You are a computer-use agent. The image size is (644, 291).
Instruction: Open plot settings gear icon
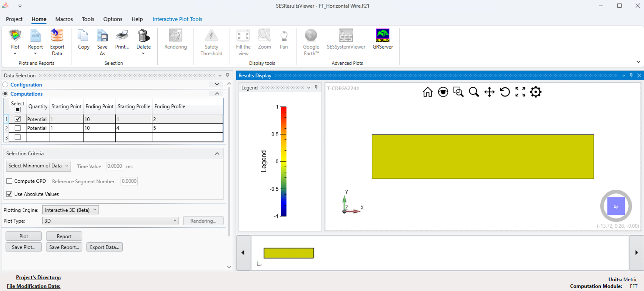(536, 92)
